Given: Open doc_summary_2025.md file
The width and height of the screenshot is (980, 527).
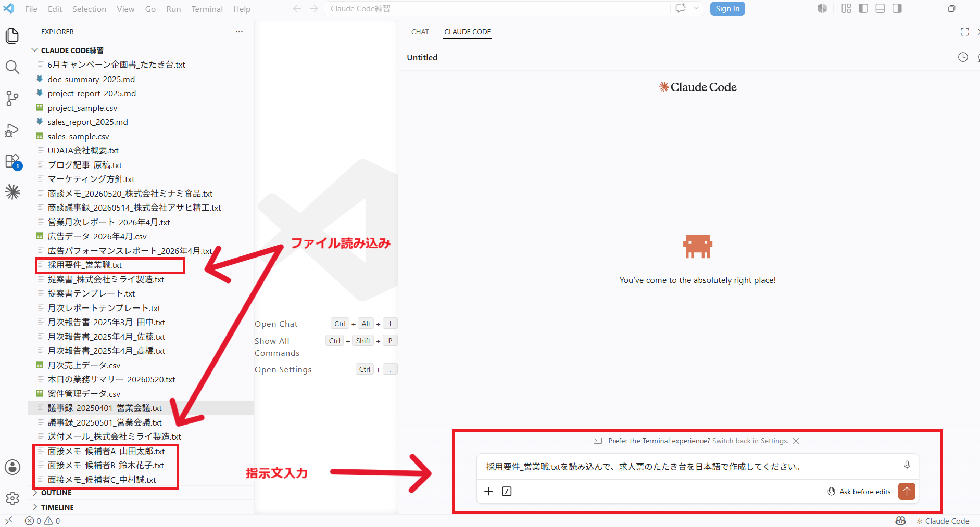Looking at the screenshot, I should tap(141, 79).
